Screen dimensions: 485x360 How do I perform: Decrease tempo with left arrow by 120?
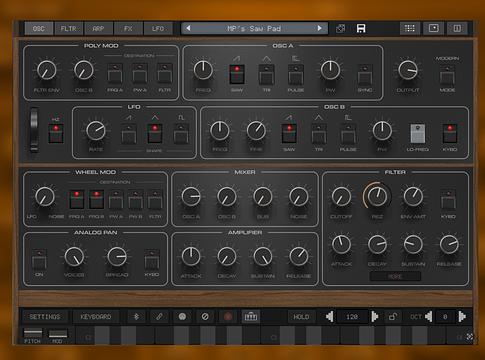coord(329,317)
